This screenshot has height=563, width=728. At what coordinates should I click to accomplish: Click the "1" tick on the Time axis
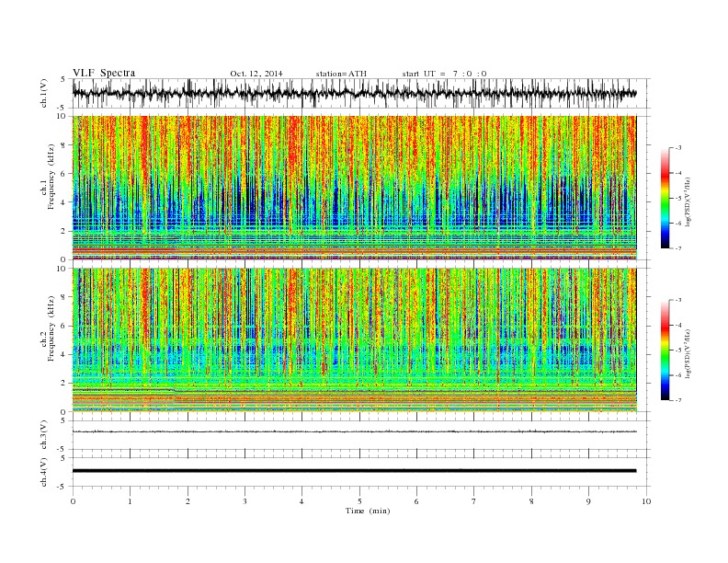coord(130,501)
